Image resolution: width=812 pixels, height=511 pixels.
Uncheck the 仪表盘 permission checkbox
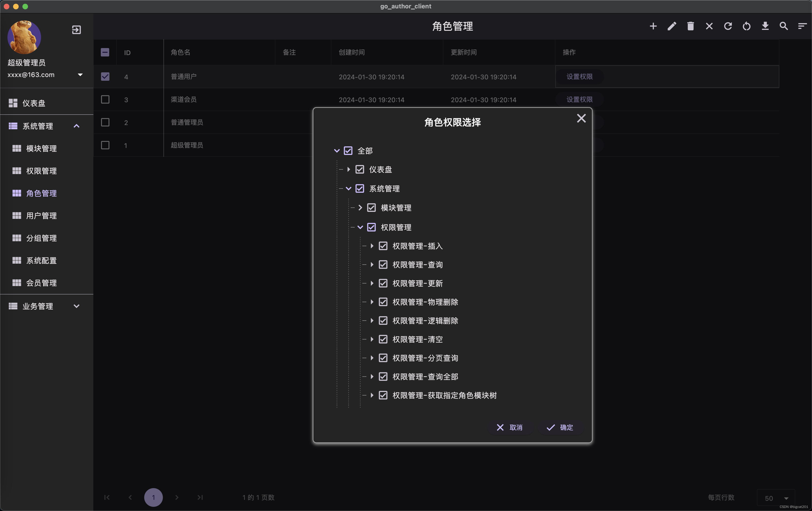point(360,169)
